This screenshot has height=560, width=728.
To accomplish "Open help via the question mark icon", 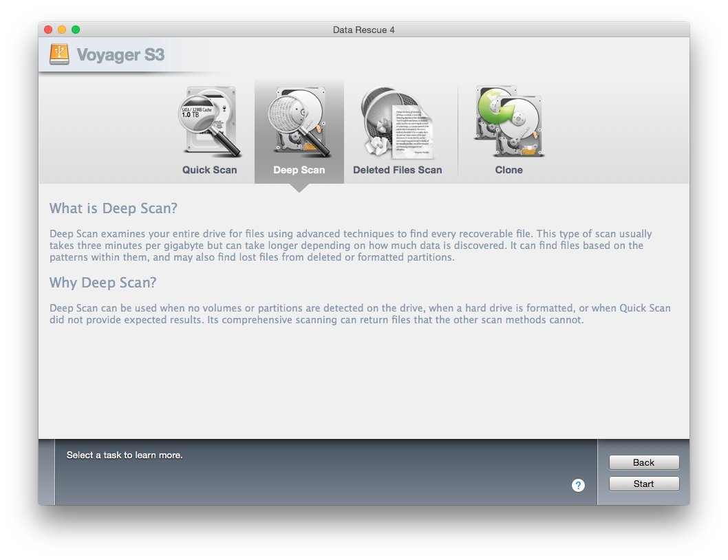I will pos(578,485).
